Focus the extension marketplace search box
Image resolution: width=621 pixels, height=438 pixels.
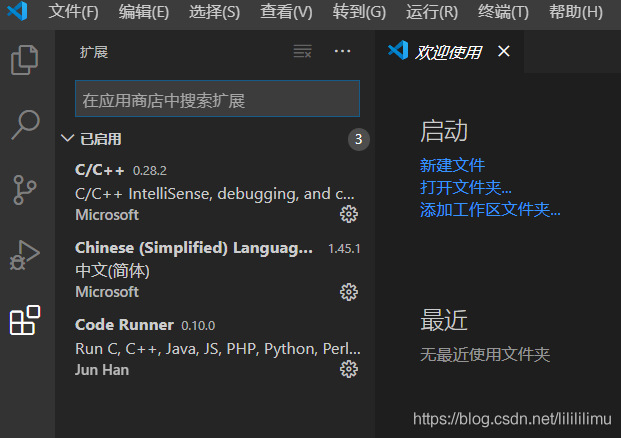(x=217, y=99)
